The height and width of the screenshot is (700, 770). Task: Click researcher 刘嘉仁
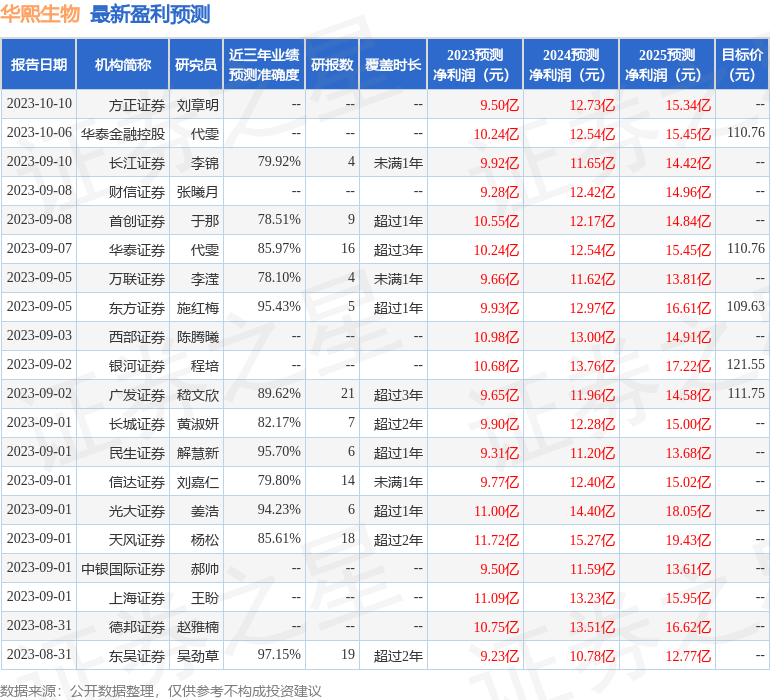(197, 482)
